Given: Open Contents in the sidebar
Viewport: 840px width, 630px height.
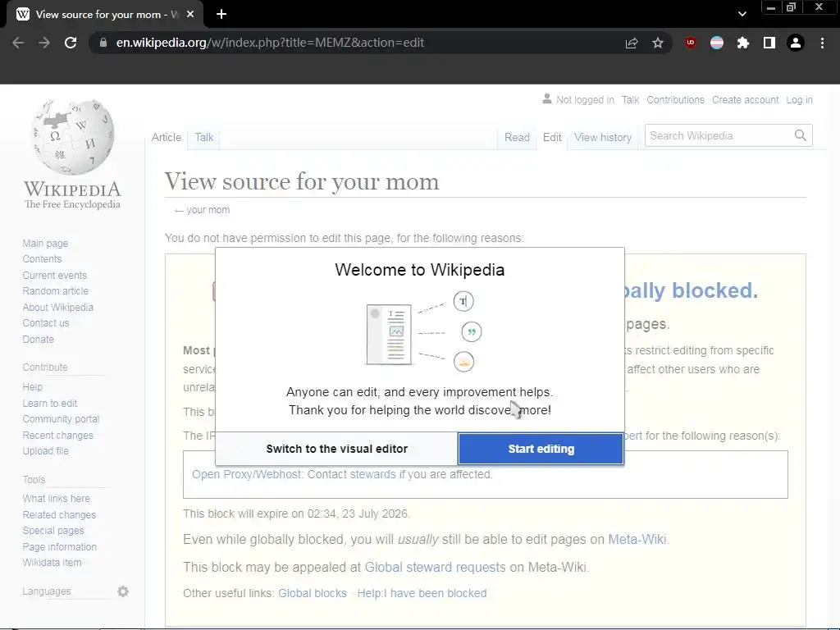Looking at the screenshot, I should pos(42,259).
